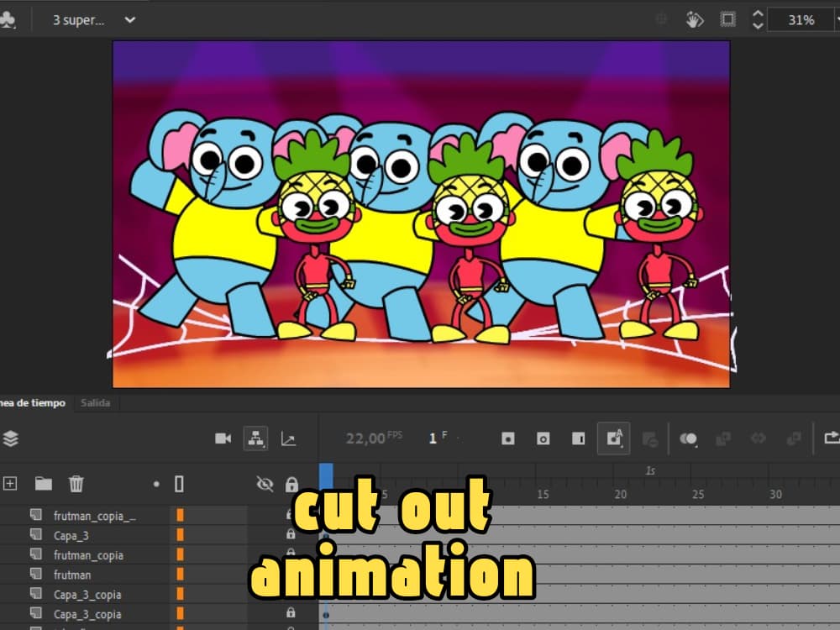Toggle the auto keyframe button
The width and height of the screenshot is (840, 630).
614,438
